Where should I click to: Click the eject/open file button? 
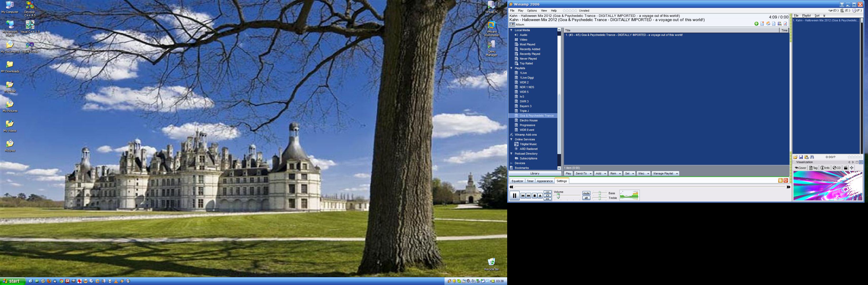[x=540, y=196]
